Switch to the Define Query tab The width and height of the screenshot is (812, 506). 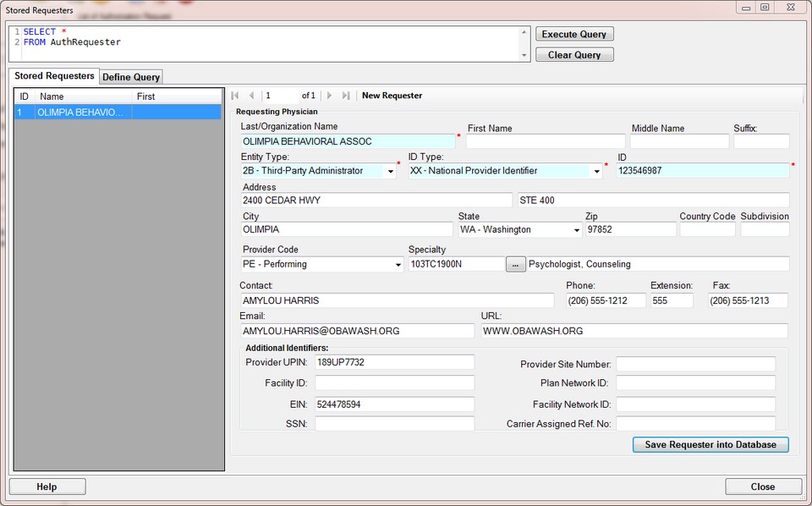131,77
